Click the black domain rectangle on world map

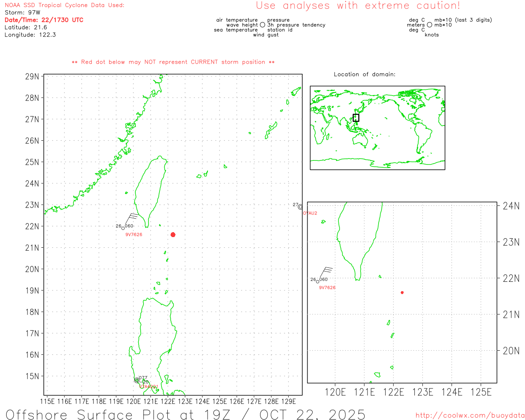[x=356, y=118]
